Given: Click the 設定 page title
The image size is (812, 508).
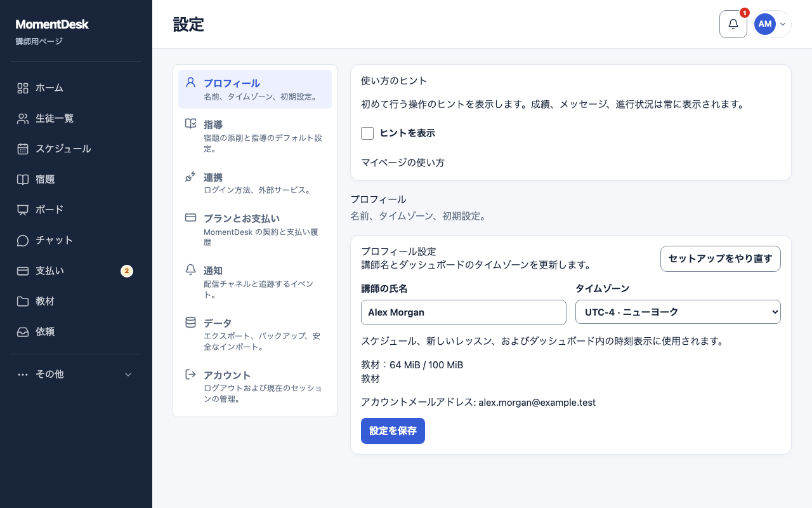Looking at the screenshot, I should point(188,24).
